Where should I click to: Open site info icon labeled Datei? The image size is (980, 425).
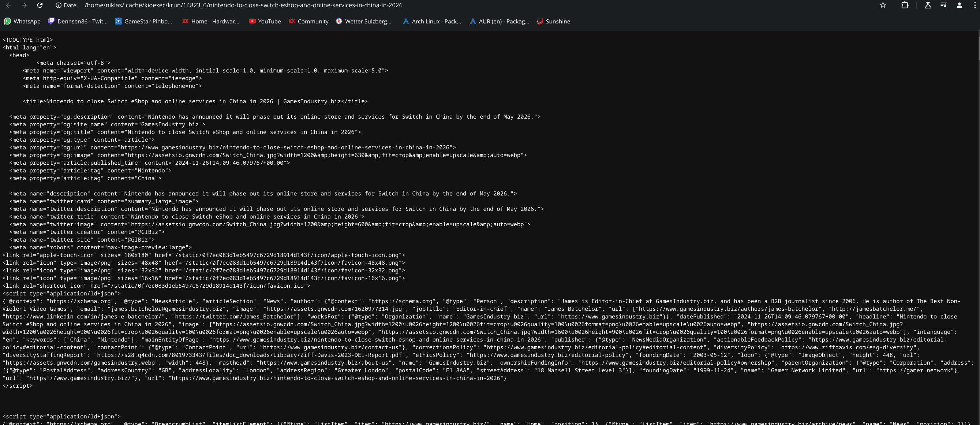click(67, 5)
